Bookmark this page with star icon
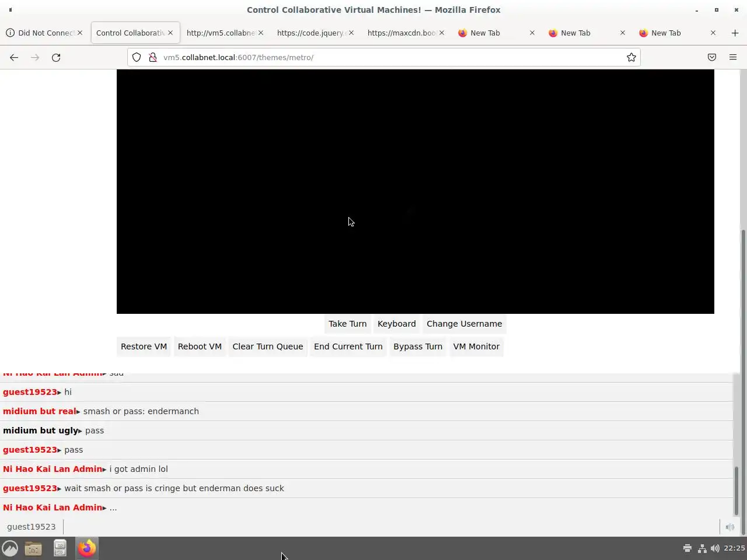This screenshot has width=747, height=560. coord(631,57)
